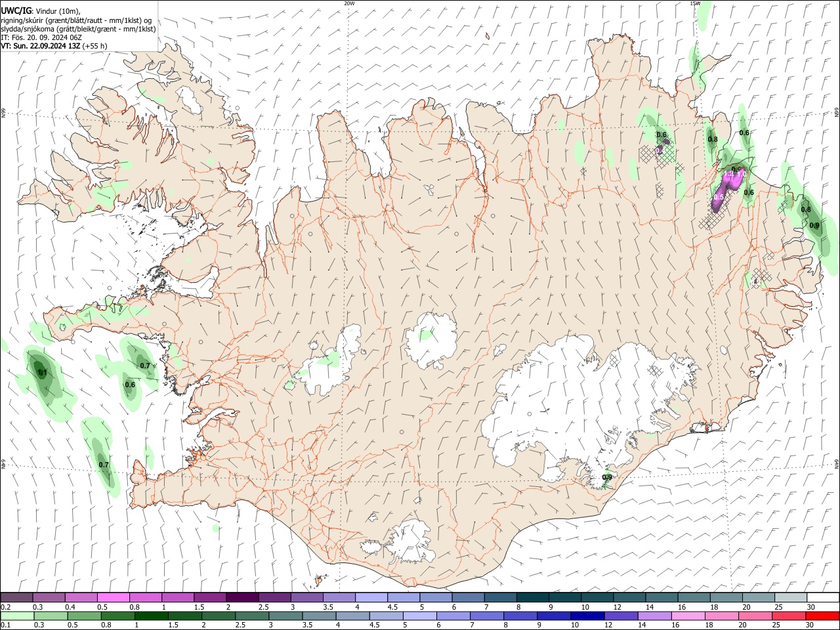Pick the 0.4 orchid swatch, top scale
840x630 pixels.
click(81, 597)
